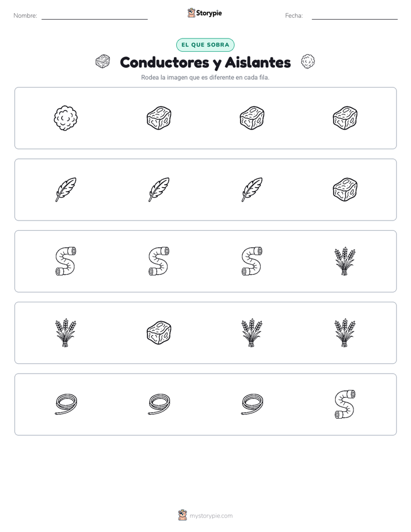Click the 'Conductores y Aislantes' title

pyautogui.click(x=205, y=63)
